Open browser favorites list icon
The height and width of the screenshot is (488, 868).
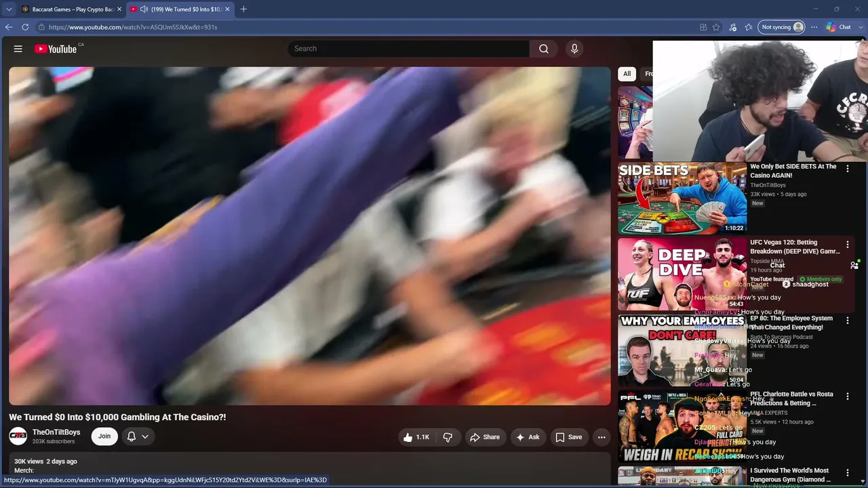tap(749, 27)
